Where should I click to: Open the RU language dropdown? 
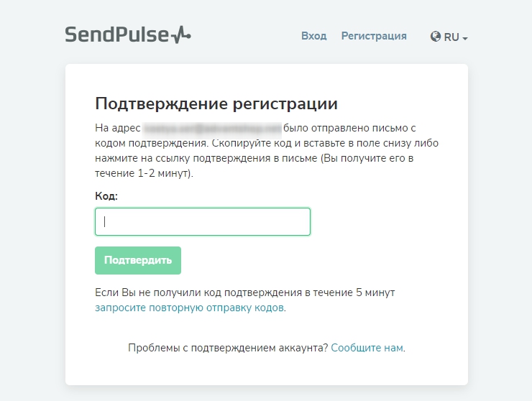point(451,37)
